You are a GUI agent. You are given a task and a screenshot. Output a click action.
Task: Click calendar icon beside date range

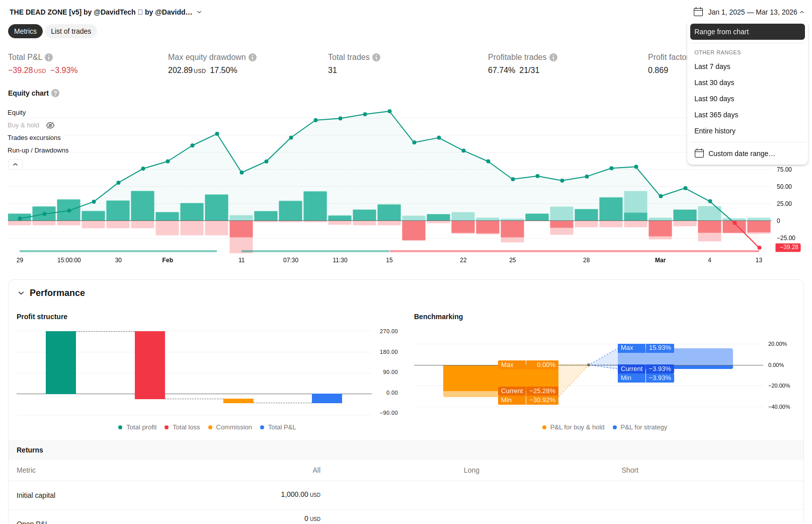pos(698,12)
